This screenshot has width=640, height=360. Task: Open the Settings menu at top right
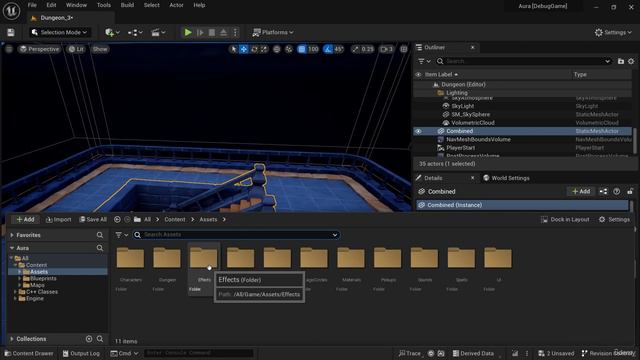click(x=613, y=32)
